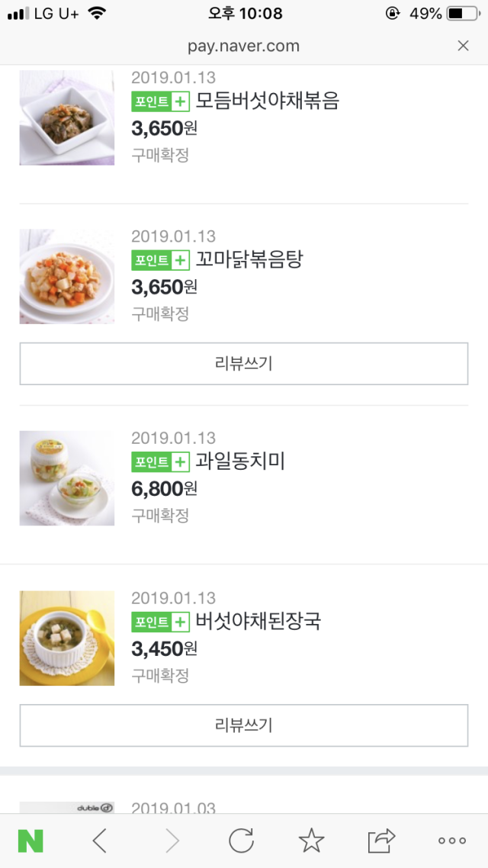
Task: Select the 과일동치미 product name
Action: pyautogui.click(x=239, y=461)
